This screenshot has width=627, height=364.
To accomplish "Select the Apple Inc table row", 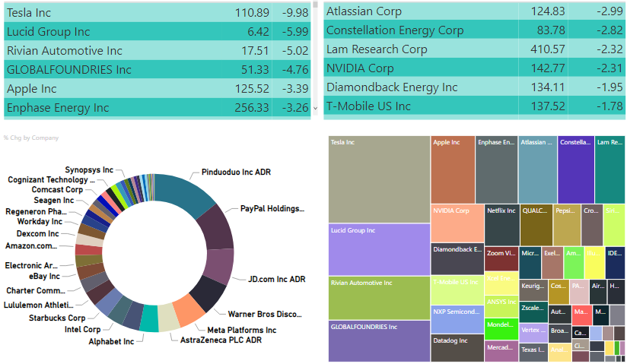I will pyautogui.click(x=158, y=88).
